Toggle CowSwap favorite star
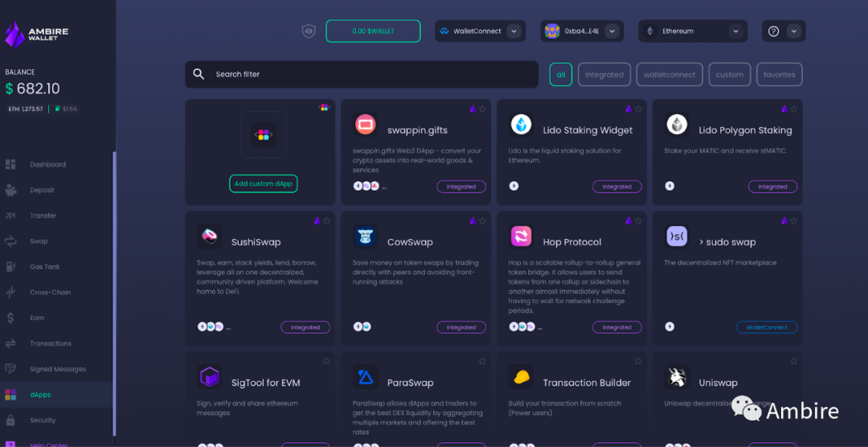Screen dimensions: 868x447 coord(482,221)
